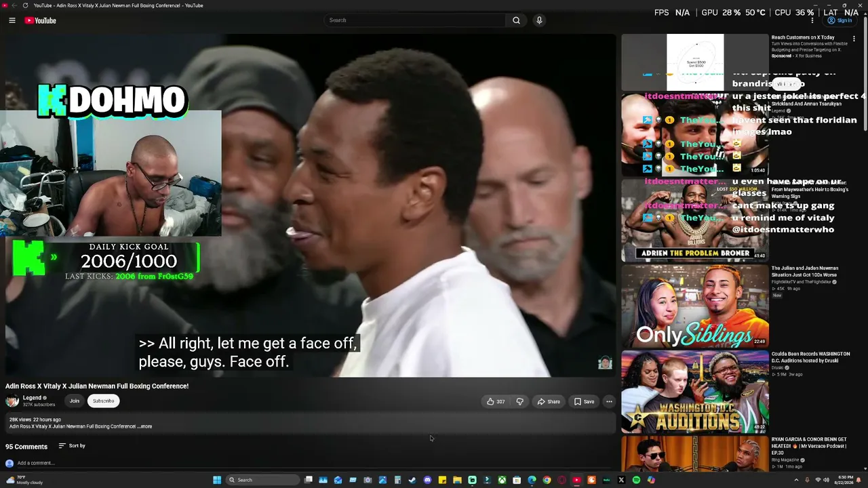Open Task View on the taskbar
This screenshot has width=868, height=488.
click(x=309, y=480)
